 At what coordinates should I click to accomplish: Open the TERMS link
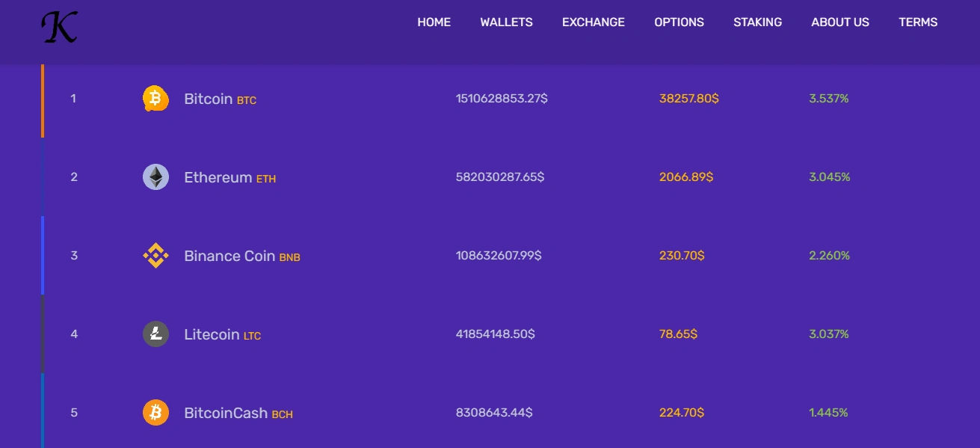pos(918,22)
